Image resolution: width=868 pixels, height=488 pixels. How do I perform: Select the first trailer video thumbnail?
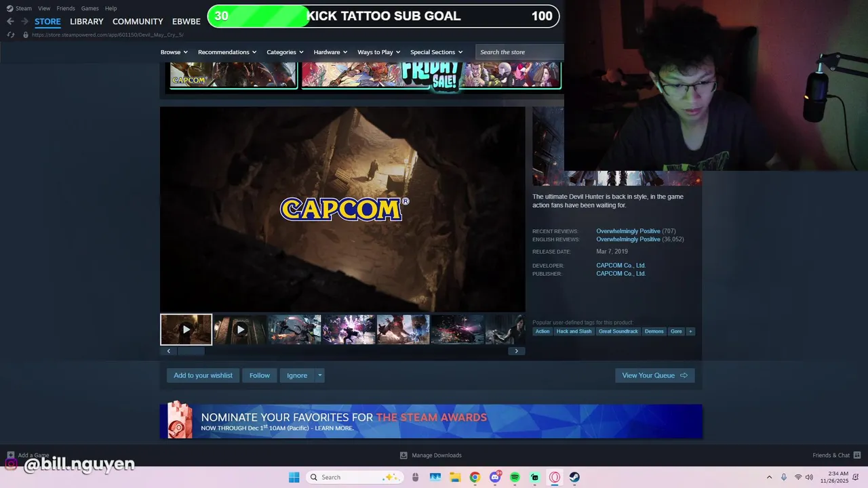click(x=186, y=329)
